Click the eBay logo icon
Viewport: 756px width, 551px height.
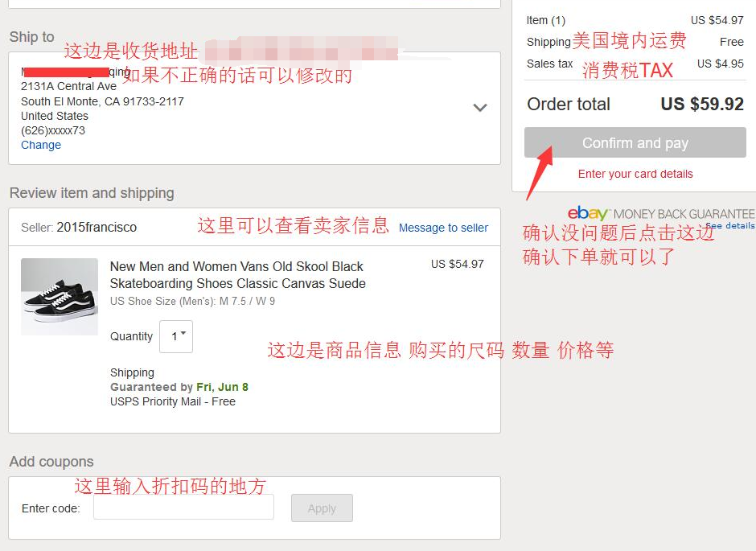588,213
